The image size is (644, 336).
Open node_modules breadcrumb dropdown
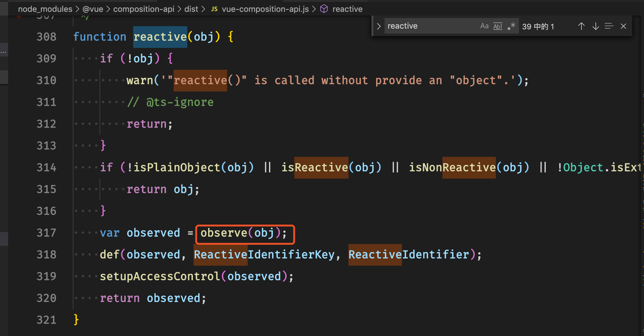click(45, 9)
